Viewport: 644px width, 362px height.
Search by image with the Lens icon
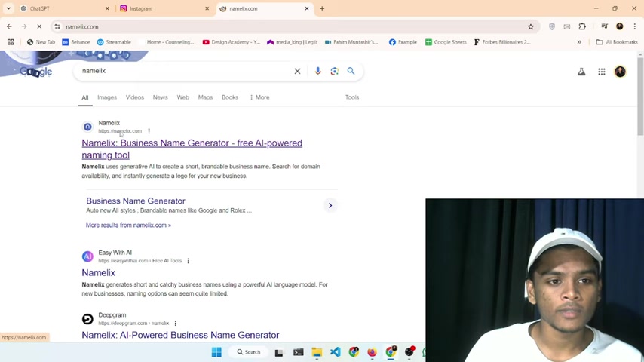tap(334, 71)
